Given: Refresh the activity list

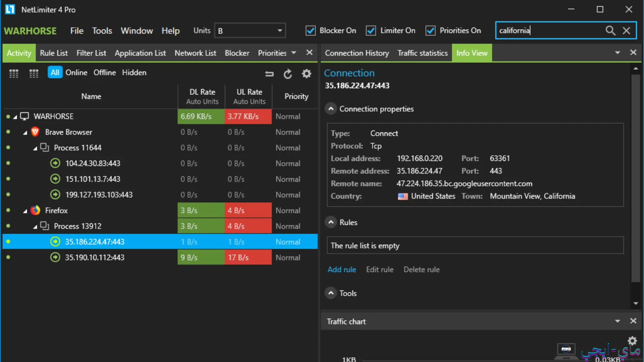Looking at the screenshot, I should [x=288, y=74].
